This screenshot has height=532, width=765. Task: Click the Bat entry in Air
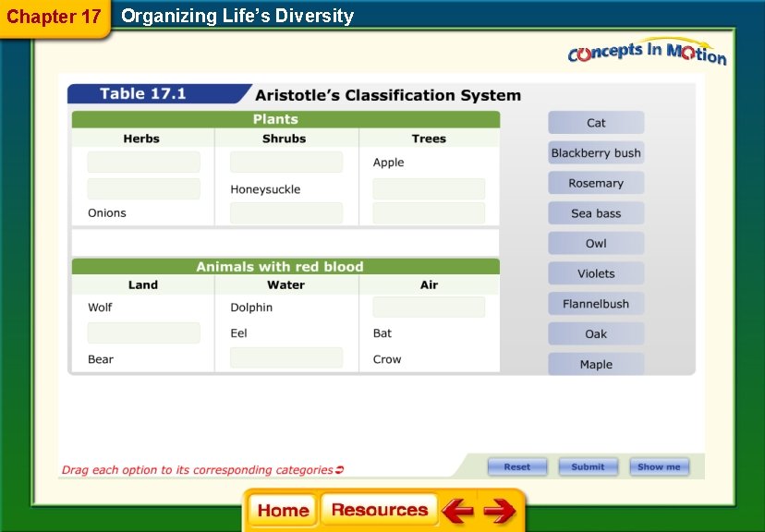click(382, 333)
